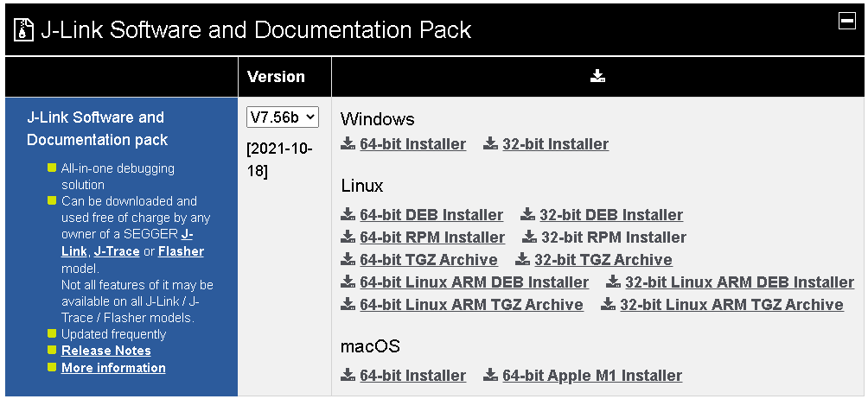The width and height of the screenshot is (868, 399).
Task: Download Linux 32-bit DEB Installer
Action: point(611,215)
